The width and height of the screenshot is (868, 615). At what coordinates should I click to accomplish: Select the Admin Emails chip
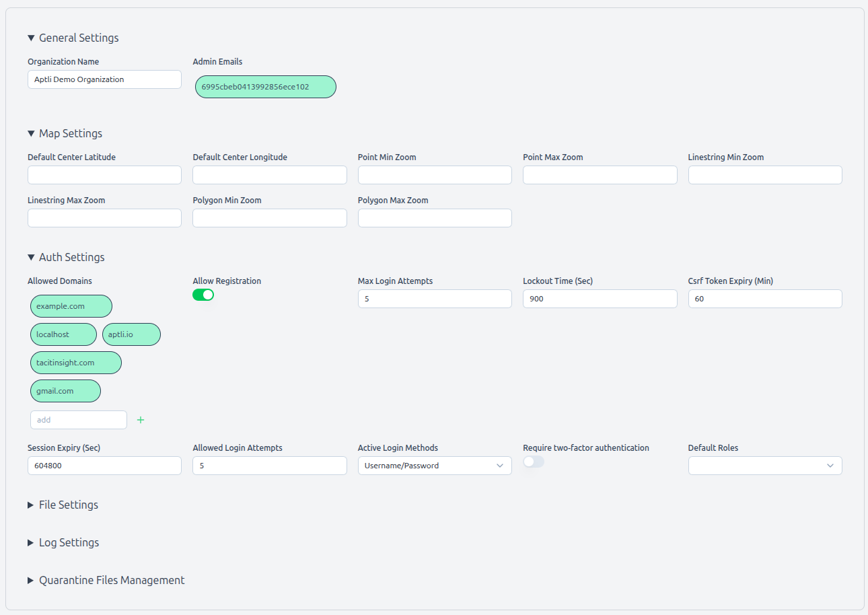[x=265, y=87]
